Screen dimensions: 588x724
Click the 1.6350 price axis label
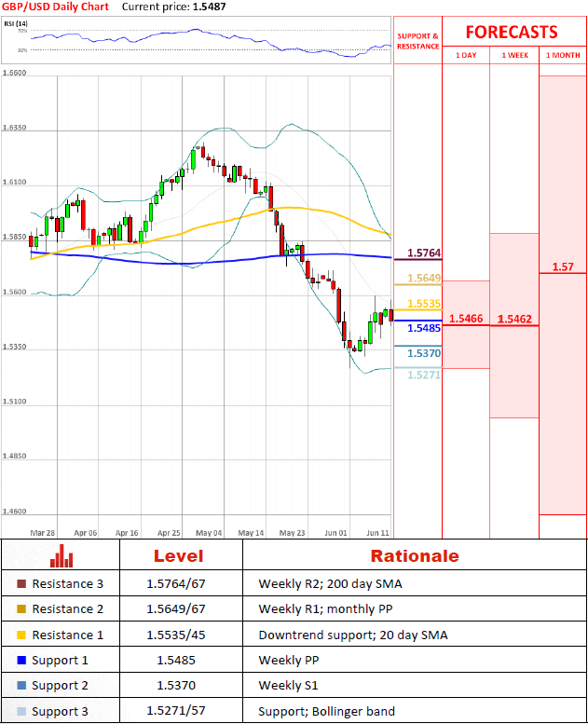point(14,128)
